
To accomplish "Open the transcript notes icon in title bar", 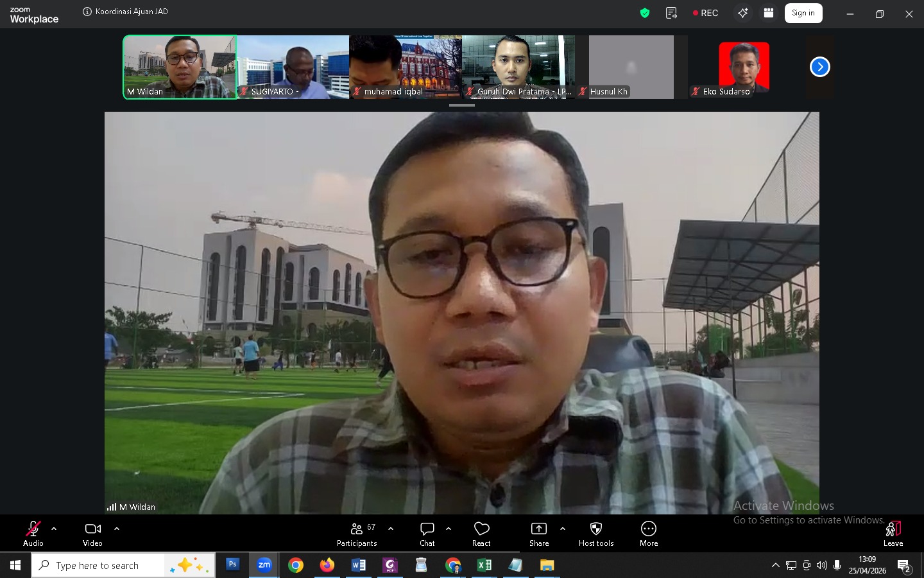I will tap(672, 13).
